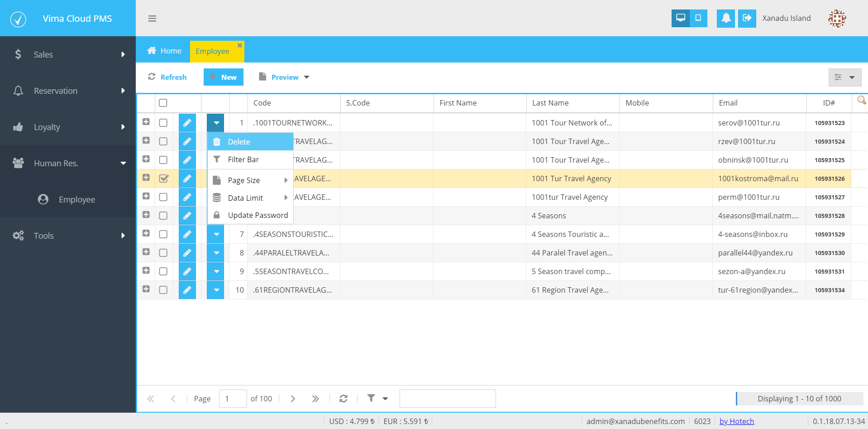The height and width of the screenshot is (429, 868).
Task: Open grid settings dropdown at top right
Action: click(x=845, y=77)
